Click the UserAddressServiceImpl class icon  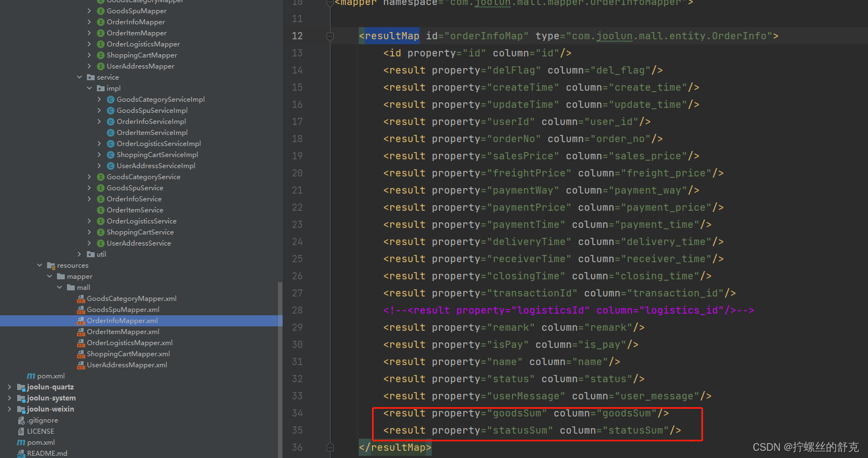click(x=111, y=166)
